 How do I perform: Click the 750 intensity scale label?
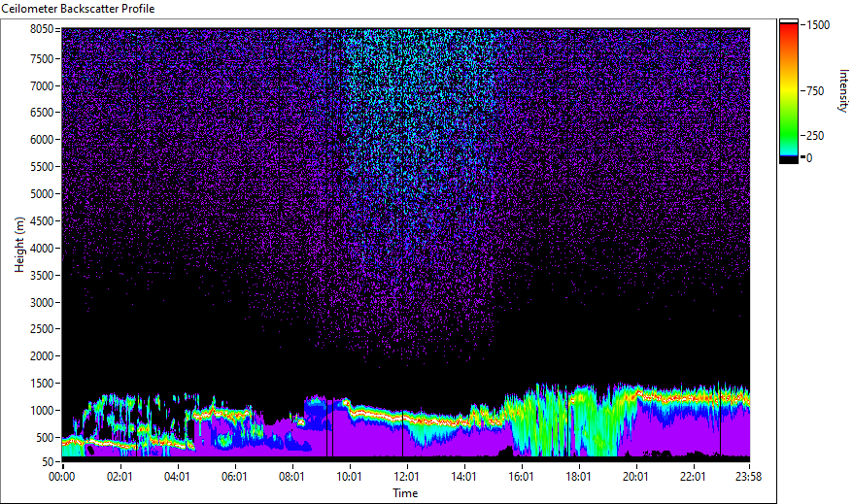coord(815,91)
